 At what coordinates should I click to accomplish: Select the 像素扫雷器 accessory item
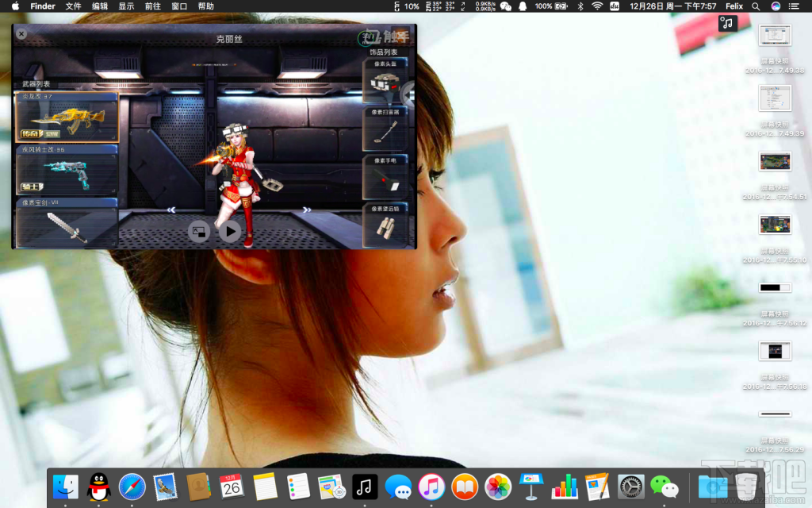click(x=385, y=132)
